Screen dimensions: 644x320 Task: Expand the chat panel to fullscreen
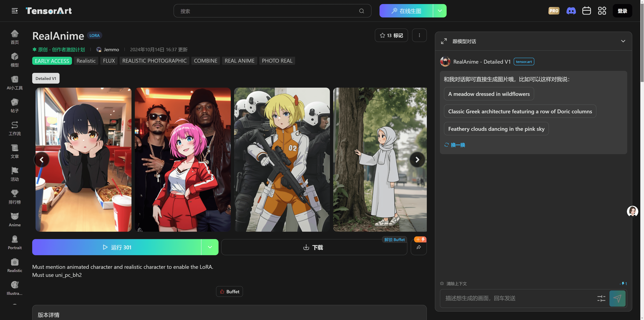444,41
